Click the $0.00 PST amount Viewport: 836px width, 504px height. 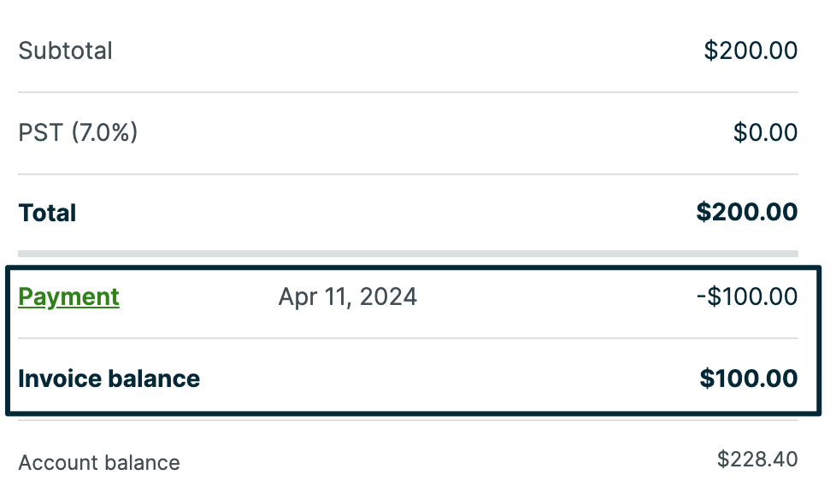tap(763, 132)
